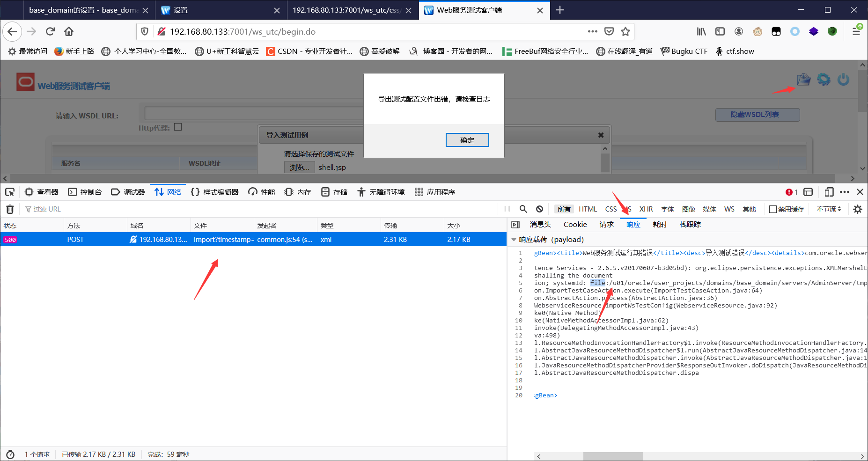Open the CSDN bookmark

[309, 51]
